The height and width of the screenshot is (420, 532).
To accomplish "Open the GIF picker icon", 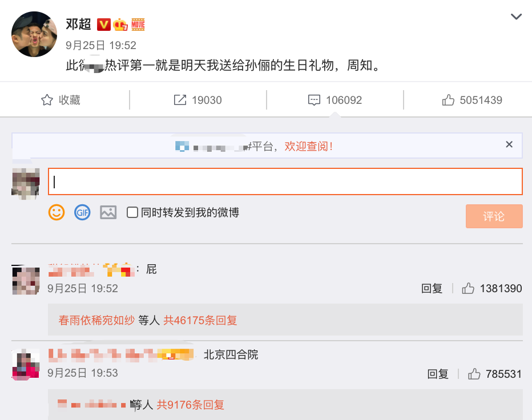I will pyautogui.click(x=82, y=213).
